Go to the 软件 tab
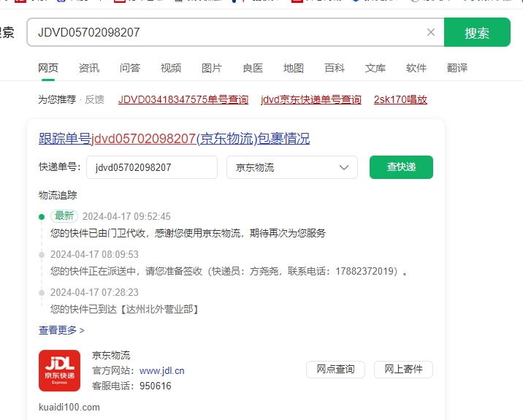 click(x=416, y=68)
